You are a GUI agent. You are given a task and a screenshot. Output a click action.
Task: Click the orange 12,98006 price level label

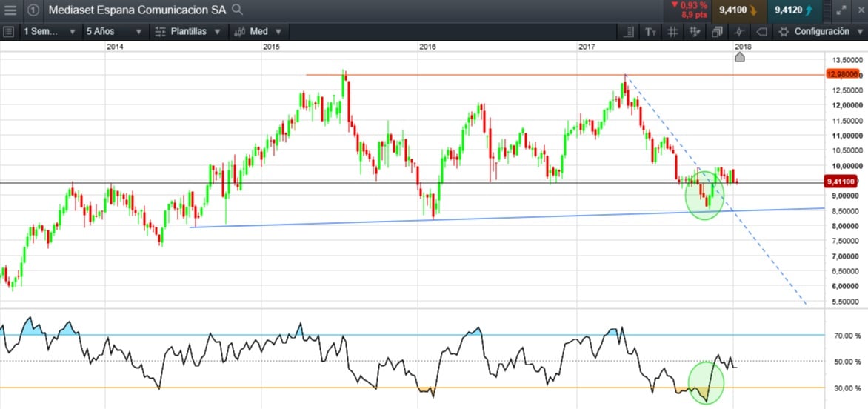pyautogui.click(x=844, y=74)
